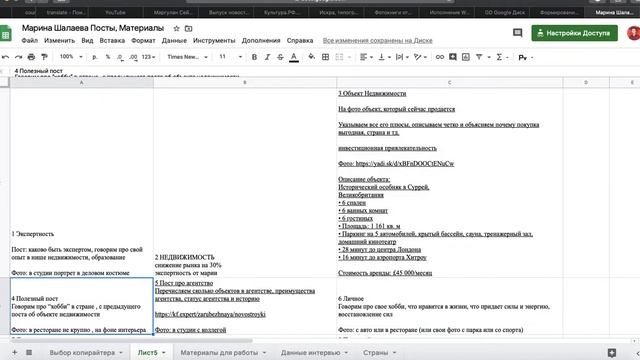Viewport: 640px width, 360px height.
Task: Star the document
Action: 176,28
